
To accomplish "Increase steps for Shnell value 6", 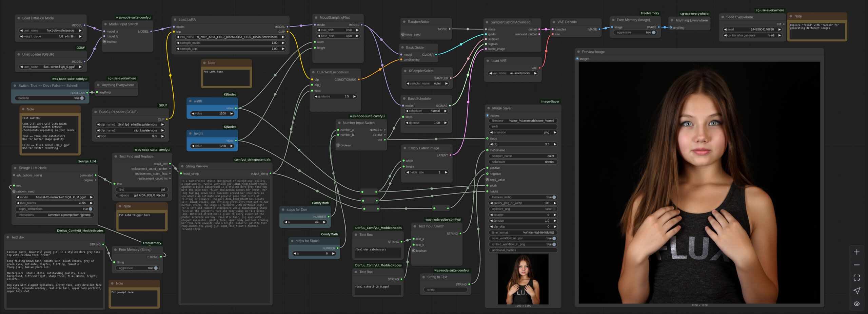I will pyautogui.click(x=333, y=254).
